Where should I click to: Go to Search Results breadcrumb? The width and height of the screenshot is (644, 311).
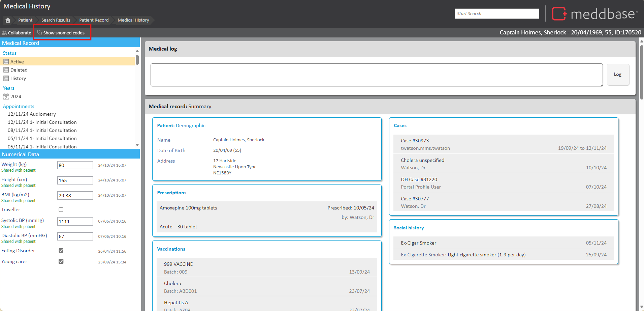pos(56,20)
